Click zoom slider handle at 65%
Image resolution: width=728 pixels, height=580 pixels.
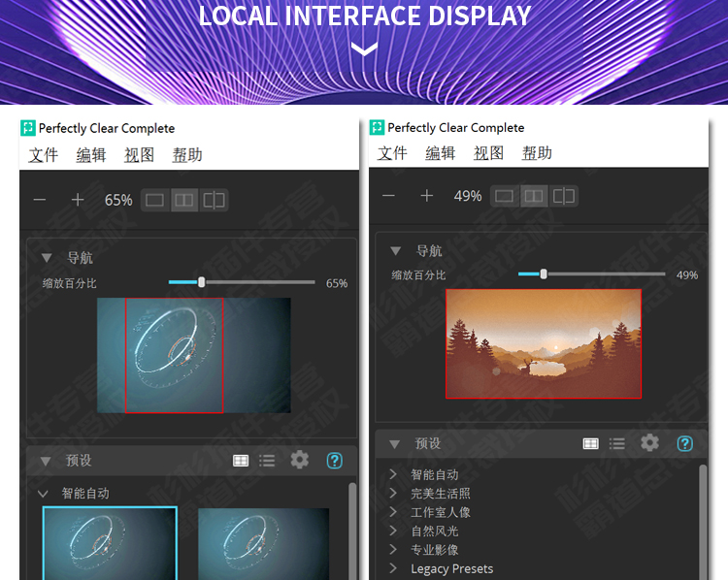202,282
